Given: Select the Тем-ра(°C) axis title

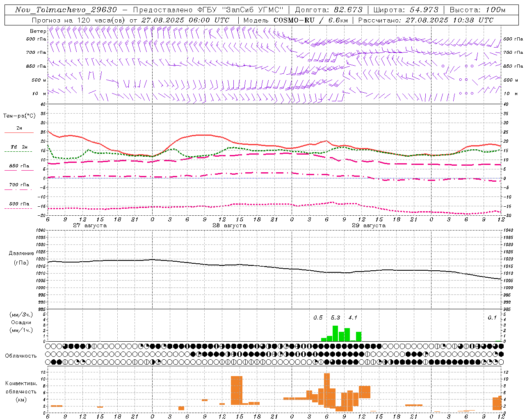Looking at the screenshot, I should pos(19,116).
